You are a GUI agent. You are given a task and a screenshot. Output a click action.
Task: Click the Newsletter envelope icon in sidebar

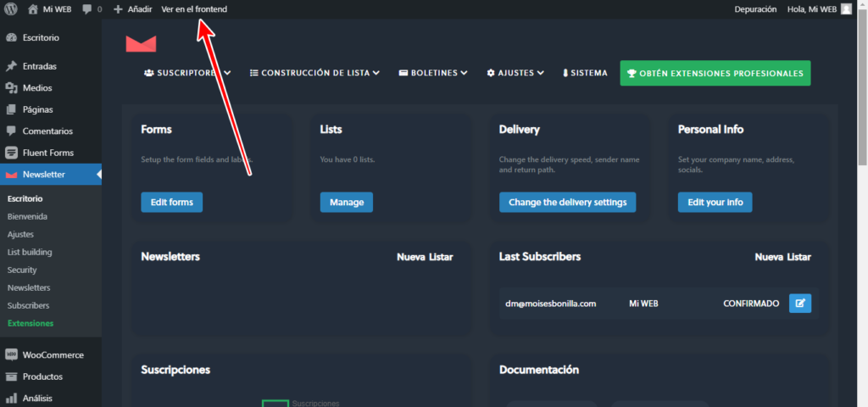[11, 175]
